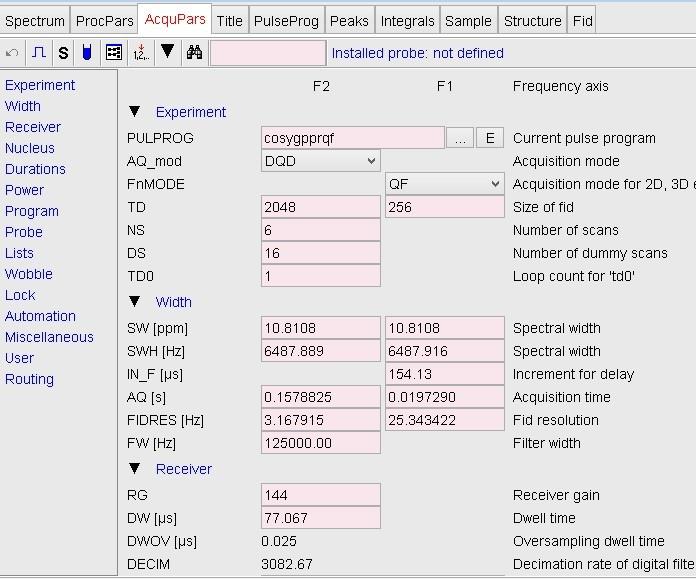Open the Peaks tab
Screen dimensions: 696x579
[349, 21]
